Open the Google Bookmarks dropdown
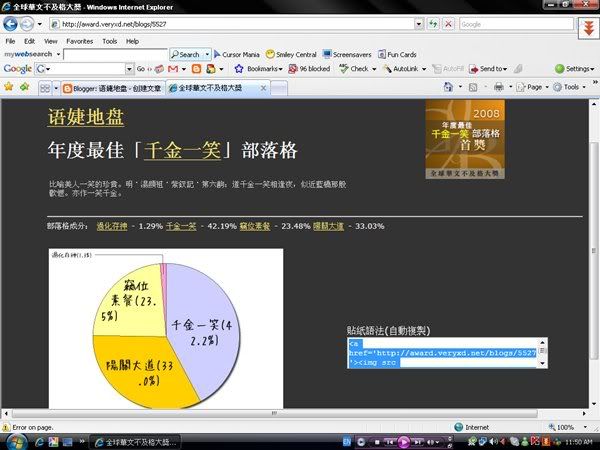Image resolution: width=600 pixels, height=450 pixels. [x=262, y=69]
